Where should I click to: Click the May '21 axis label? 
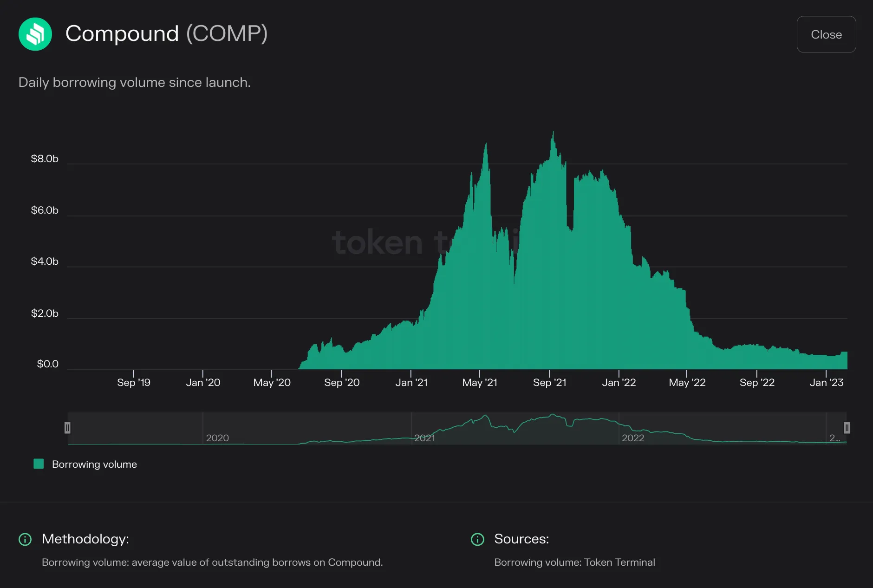(x=480, y=382)
